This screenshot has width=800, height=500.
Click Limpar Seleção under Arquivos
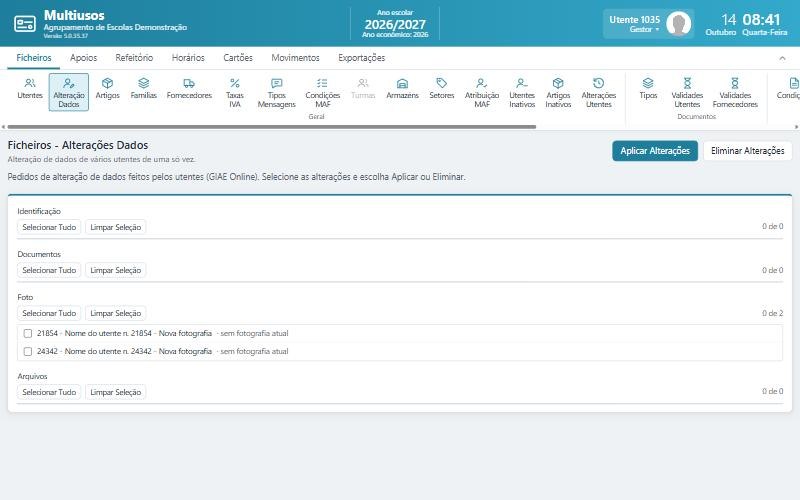point(115,392)
